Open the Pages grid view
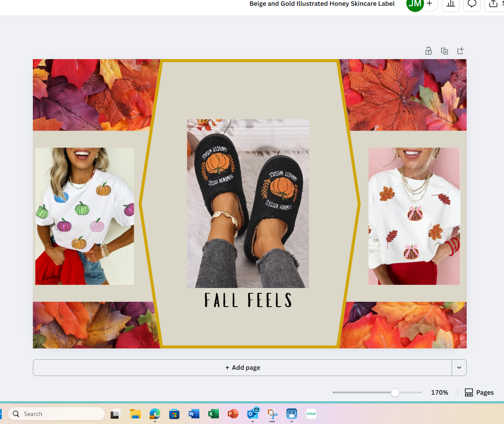 pos(479,392)
